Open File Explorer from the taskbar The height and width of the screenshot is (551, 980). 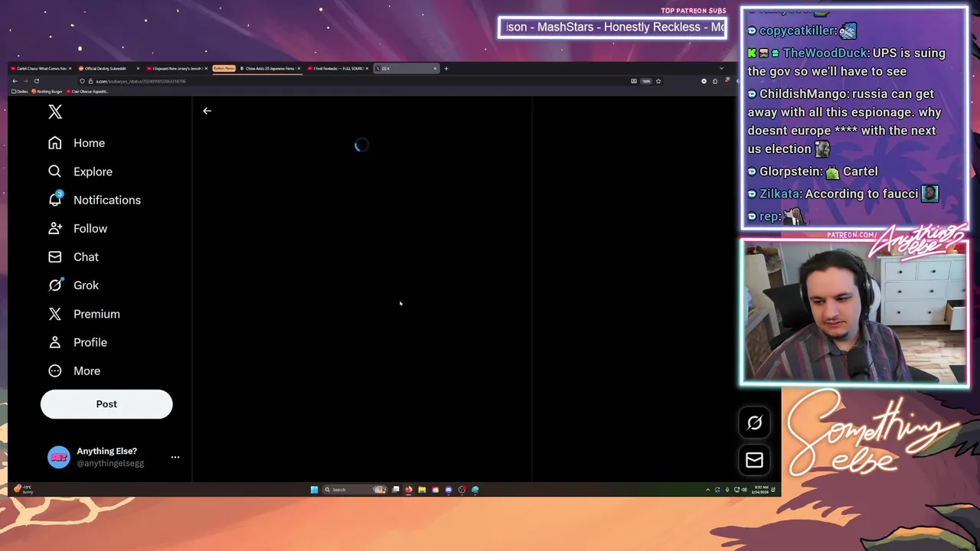pyautogui.click(x=422, y=490)
